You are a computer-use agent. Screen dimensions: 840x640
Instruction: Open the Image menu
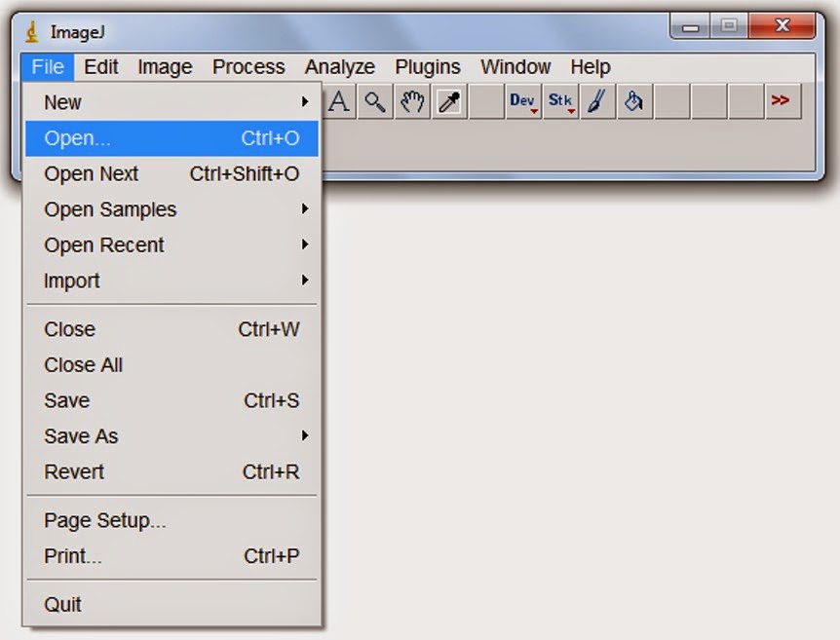165,67
